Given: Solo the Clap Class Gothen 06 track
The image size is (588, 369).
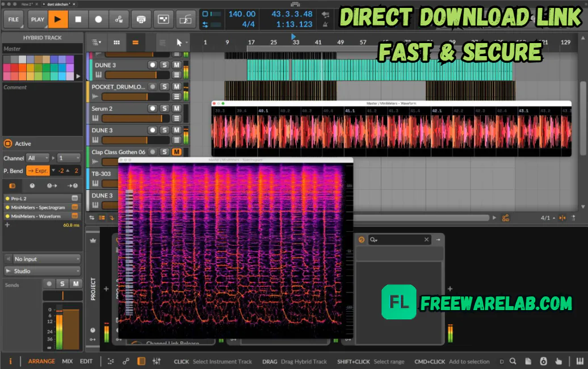Looking at the screenshot, I should [164, 152].
